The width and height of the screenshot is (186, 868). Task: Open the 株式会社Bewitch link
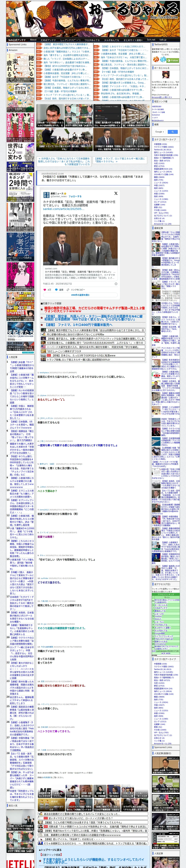pyautogui.click(x=158, y=120)
